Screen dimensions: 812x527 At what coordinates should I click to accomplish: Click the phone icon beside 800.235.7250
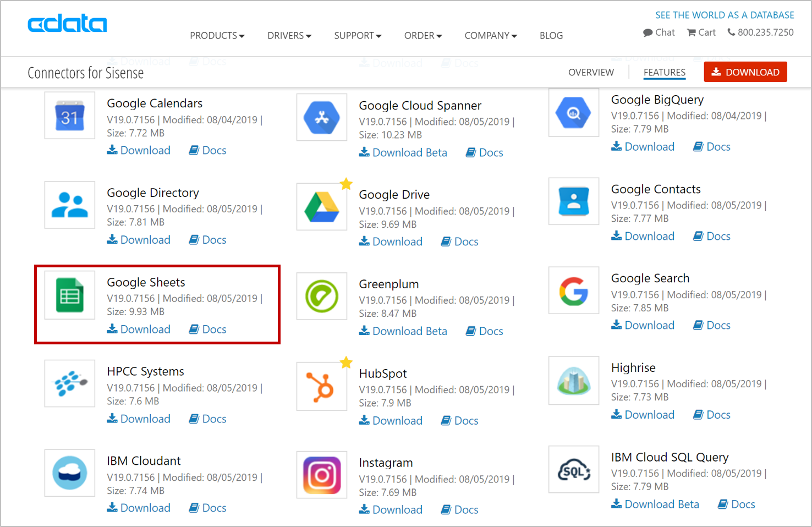pyautogui.click(x=731, y=32)
